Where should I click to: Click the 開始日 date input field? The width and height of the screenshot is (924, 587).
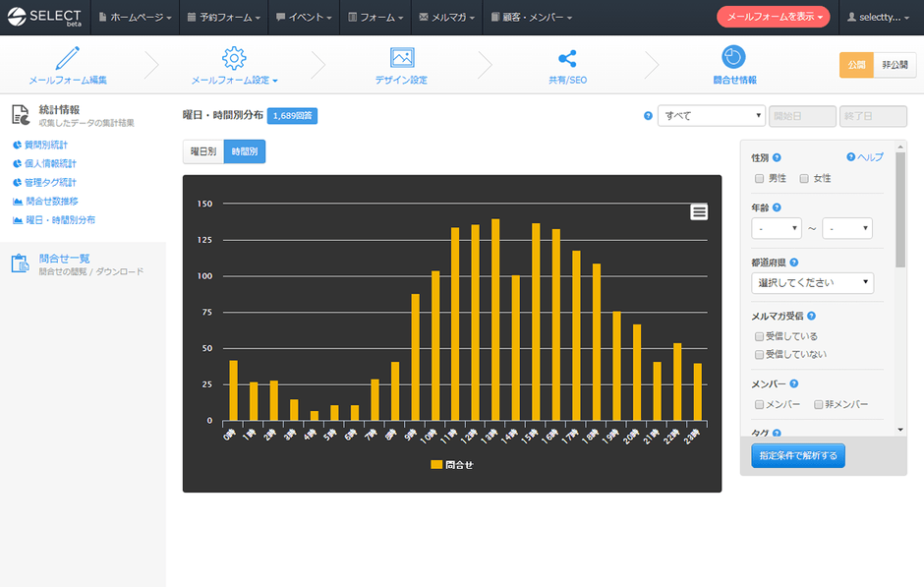(x=802, y=116)
